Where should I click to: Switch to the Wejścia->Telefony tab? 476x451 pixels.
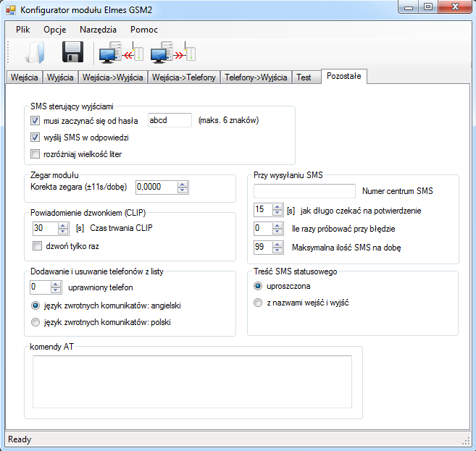coord(183,77)
